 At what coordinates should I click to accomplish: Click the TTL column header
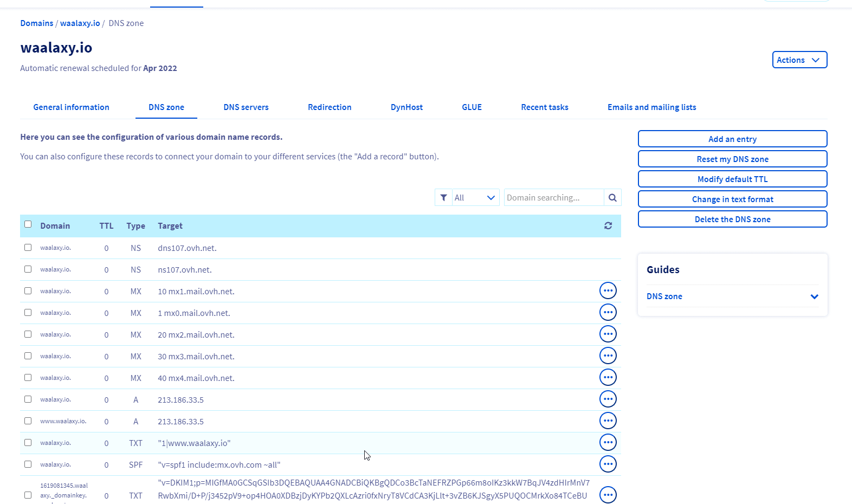click(x=106, y=226)
